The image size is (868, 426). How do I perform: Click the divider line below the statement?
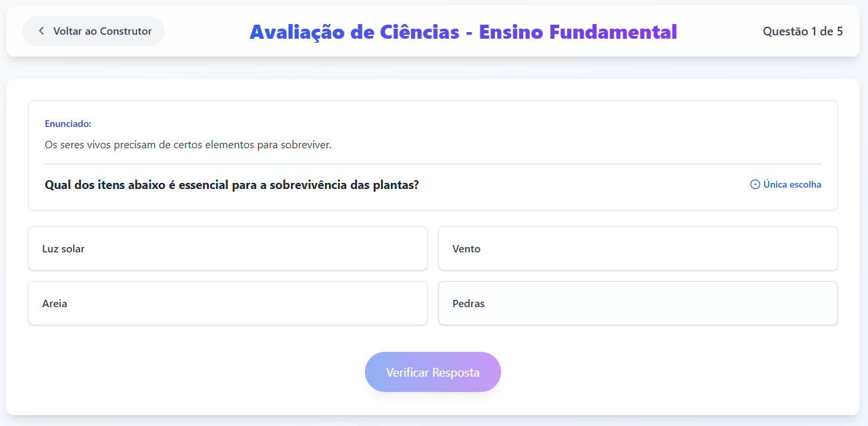(432, 164)
